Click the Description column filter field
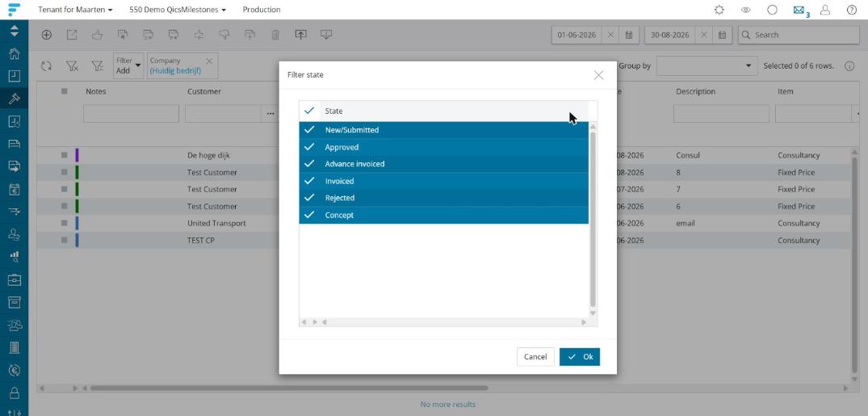 [721, 114]
